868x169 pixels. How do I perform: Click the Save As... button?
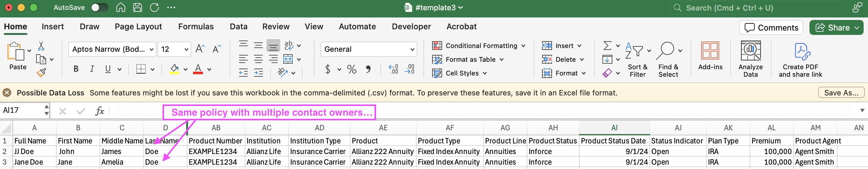coord(841,93)
